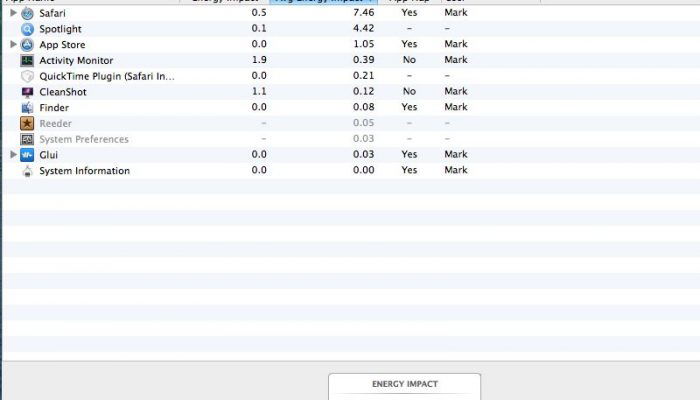700x400 pixels.
Task: Click Activity Monitor's 0.39 average energy value
Action: (363, 60)
